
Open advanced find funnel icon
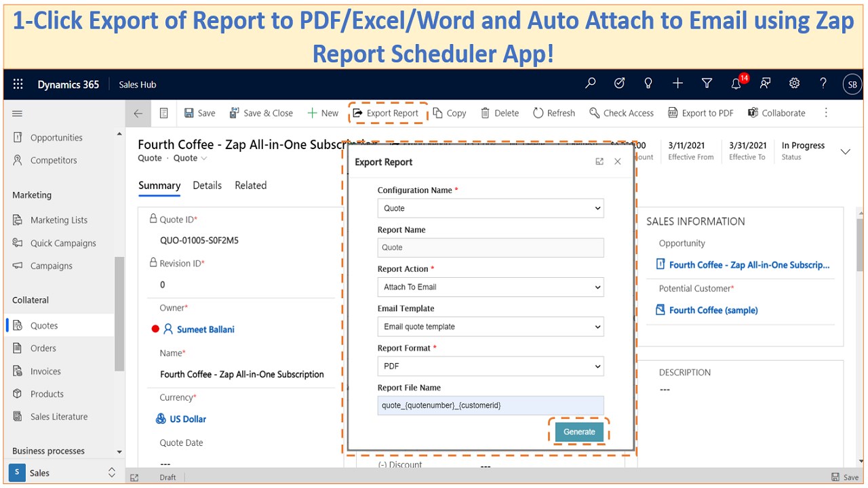coord(707,83)
